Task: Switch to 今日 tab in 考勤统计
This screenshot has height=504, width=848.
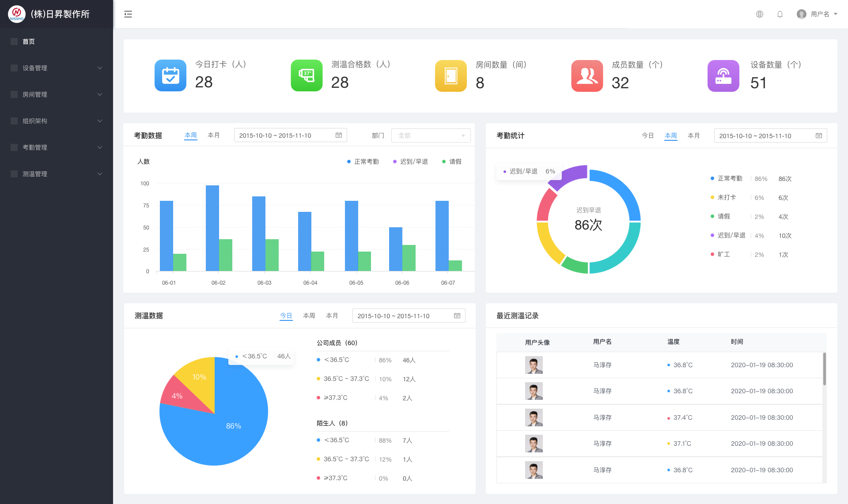Action: [647, 135]
